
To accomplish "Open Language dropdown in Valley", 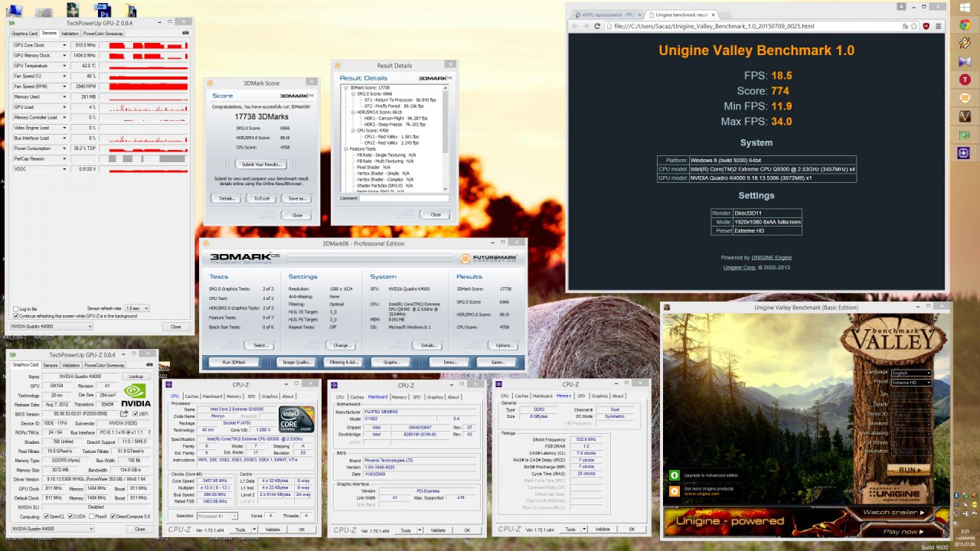I will point(911,373).
